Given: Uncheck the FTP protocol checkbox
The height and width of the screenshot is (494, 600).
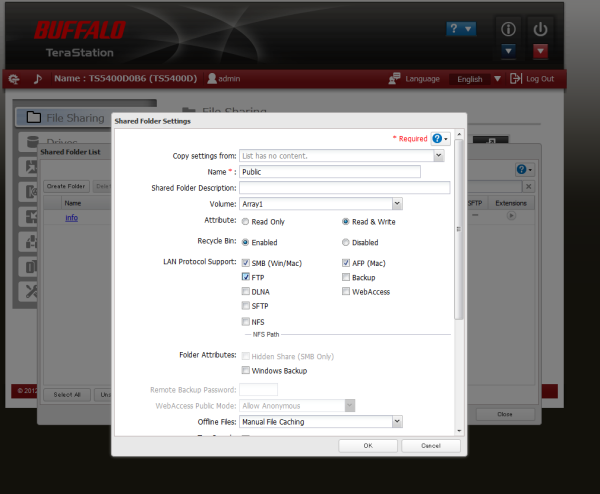Looking at the screenshot, I should tap(245, 277).
